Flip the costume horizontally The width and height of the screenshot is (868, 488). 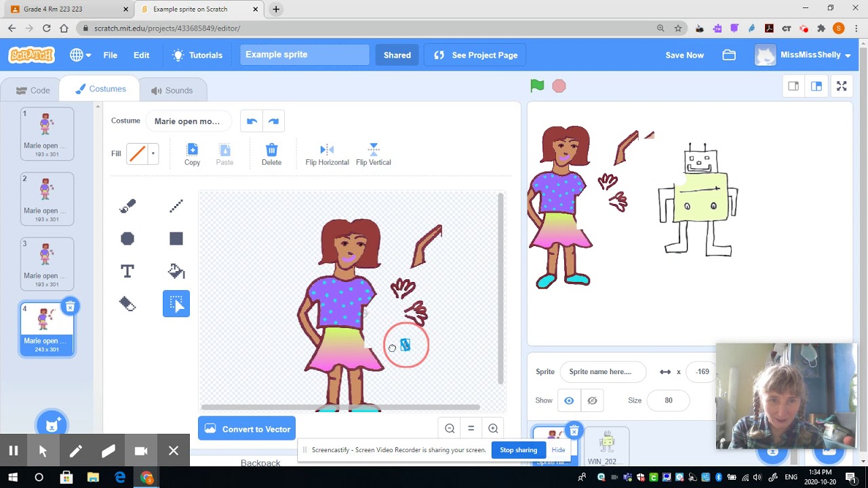pos(327,155)
